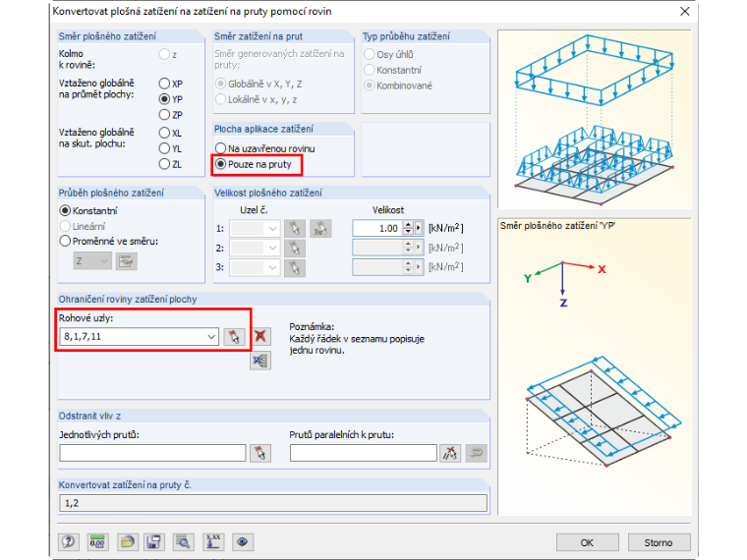This screenshot has width=747, height=560.
Task: Delete the corner nodes row with red X
Action: [x=260, y=336]
